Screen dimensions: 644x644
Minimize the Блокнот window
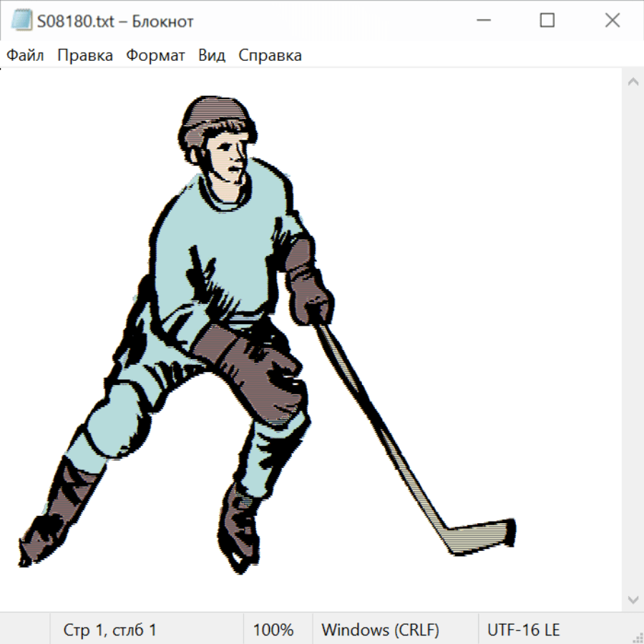pyautogui.click(x=482, y=21)
